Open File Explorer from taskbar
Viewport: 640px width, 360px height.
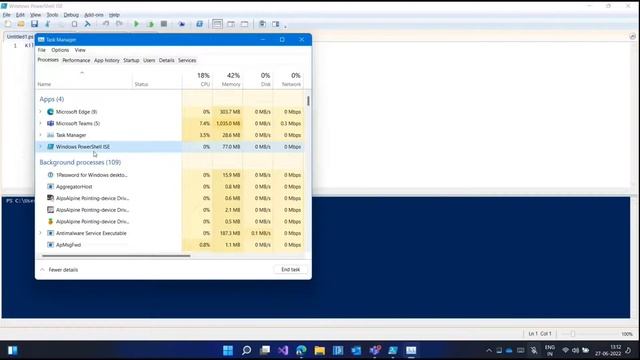click(320, 350)
